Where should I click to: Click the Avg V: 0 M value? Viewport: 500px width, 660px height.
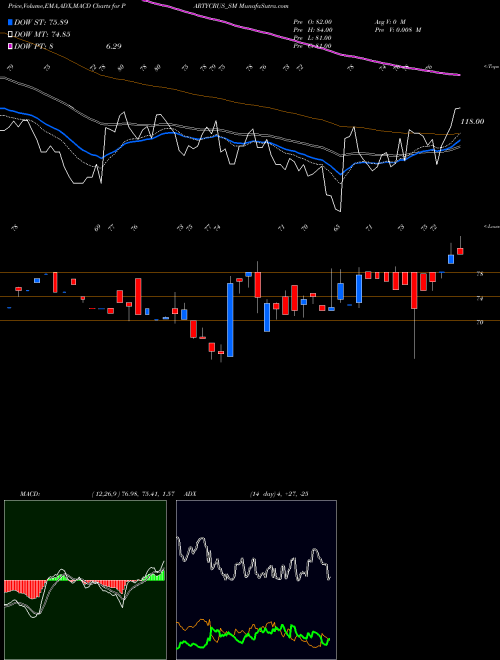click(x=390, y=21)
